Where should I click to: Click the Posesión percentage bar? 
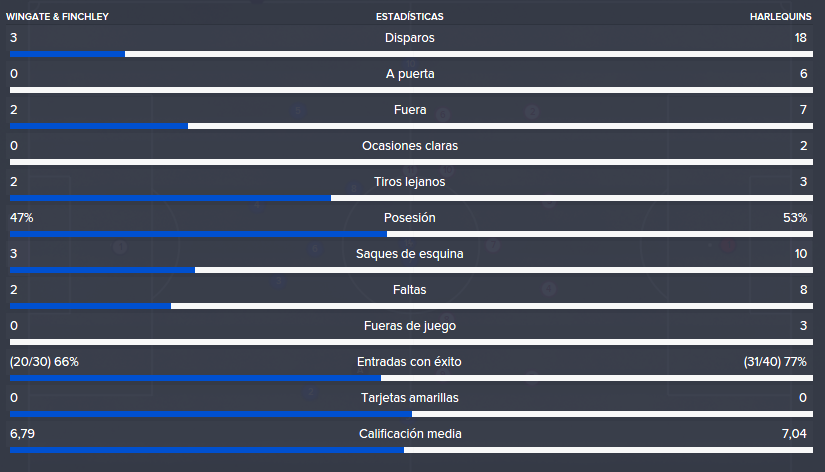tap(411, 234)
